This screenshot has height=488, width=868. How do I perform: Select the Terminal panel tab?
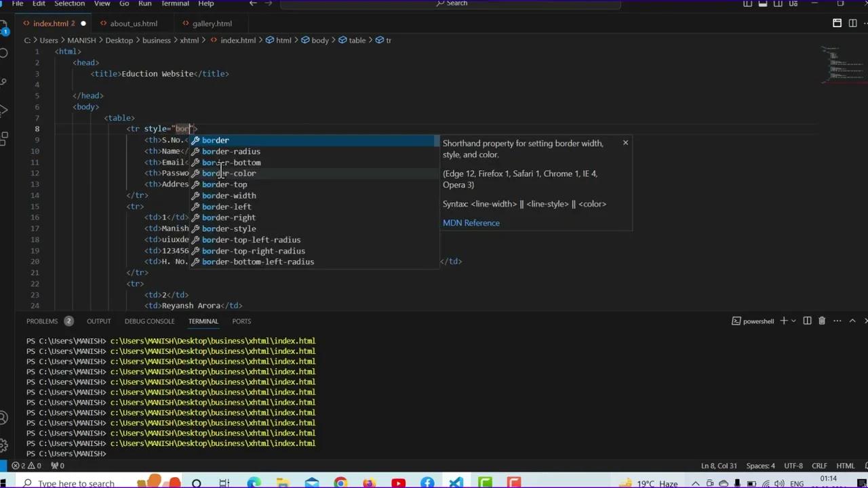pyautogui.click(x=203, y=321)
